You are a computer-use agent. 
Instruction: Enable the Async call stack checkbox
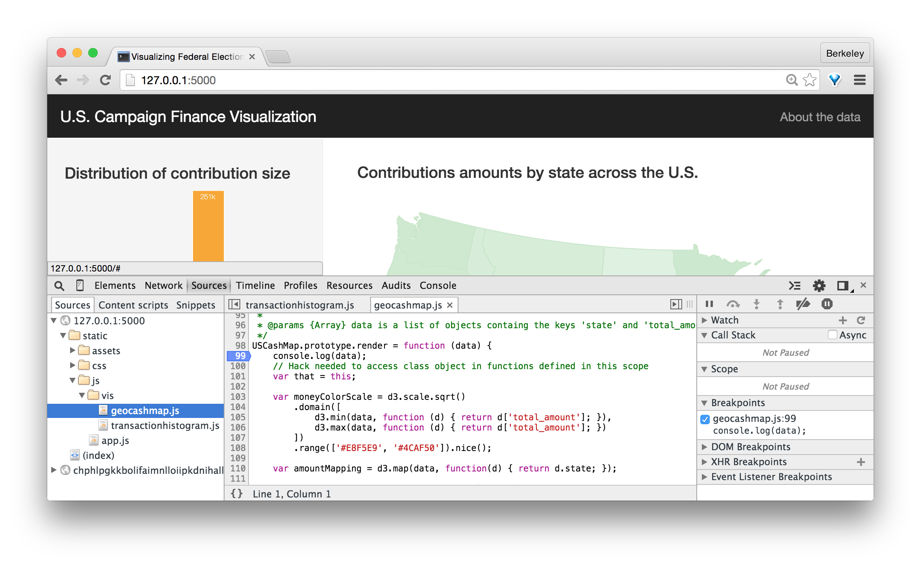[x=832, y=335]
